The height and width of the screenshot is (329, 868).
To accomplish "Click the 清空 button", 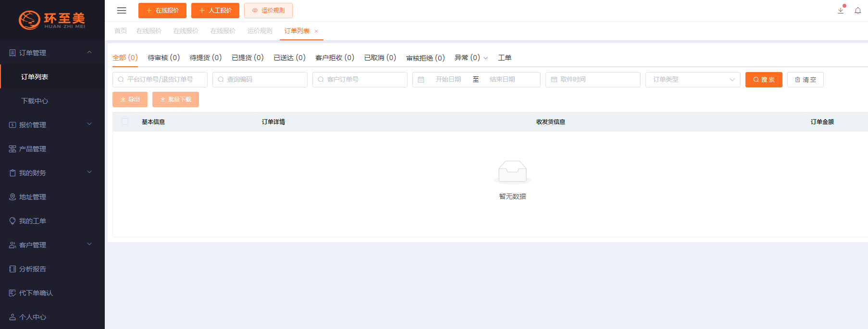I will (x=805, y=80).
